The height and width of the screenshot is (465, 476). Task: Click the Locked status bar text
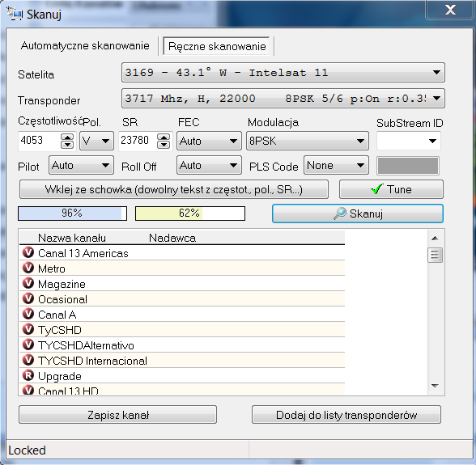tap(27, 450)
